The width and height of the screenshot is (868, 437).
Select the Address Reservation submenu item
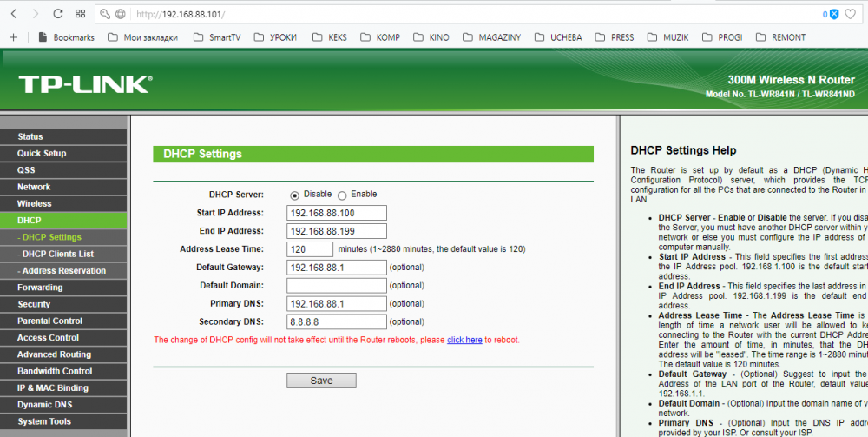point(63,271)
